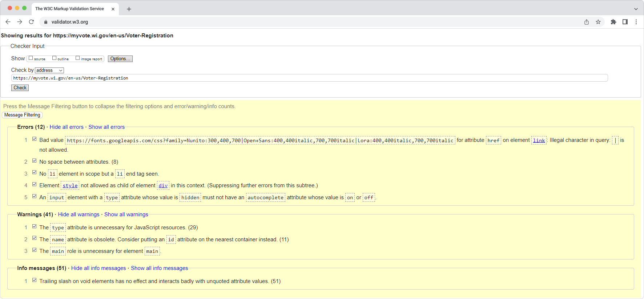644x299 pixels.
Task: Tick the outline checkbox
Action: click(54, 58)
